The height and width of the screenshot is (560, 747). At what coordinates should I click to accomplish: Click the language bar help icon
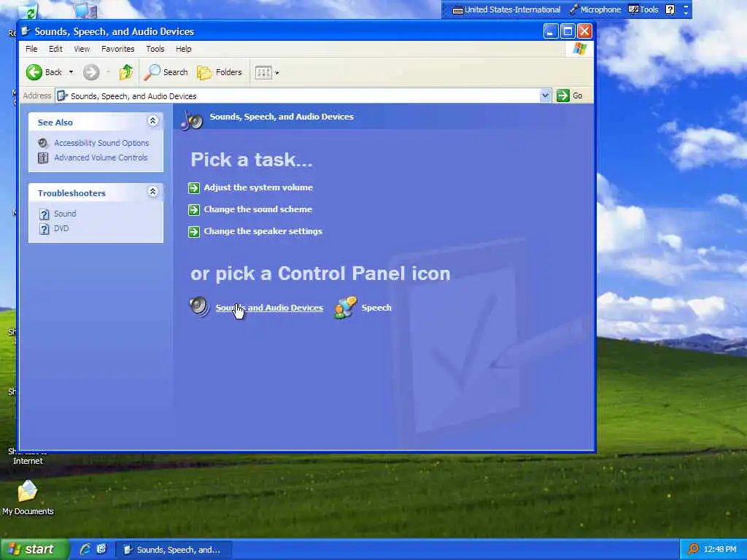670,9
